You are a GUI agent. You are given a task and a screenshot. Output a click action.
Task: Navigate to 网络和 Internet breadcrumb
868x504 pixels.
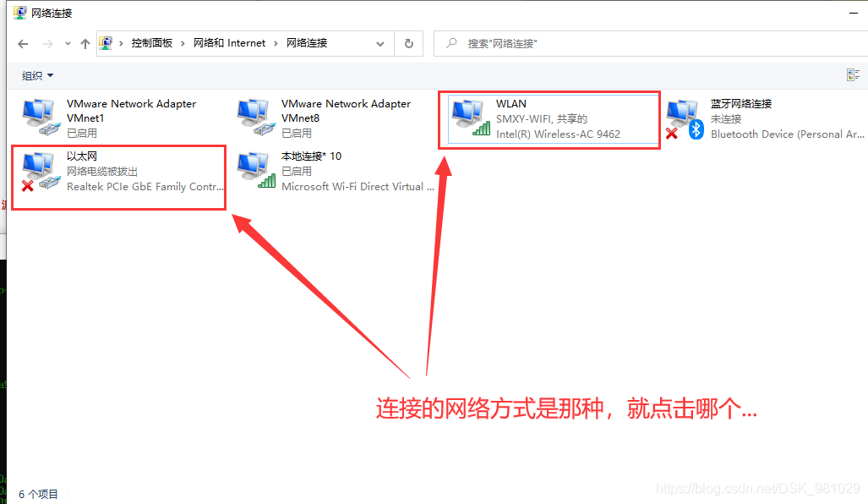(229, 43)
